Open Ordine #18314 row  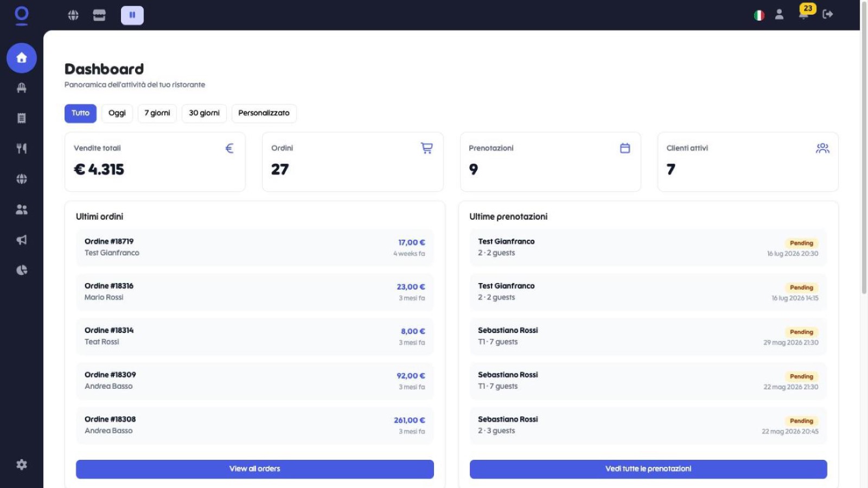(x=255, y=336)
